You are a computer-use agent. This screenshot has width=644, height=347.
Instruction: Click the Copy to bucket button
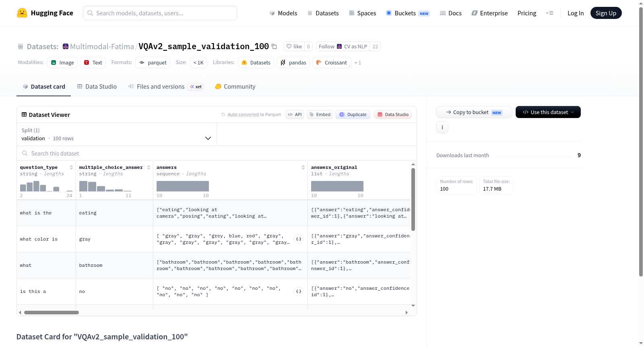(x=474, y=112)
